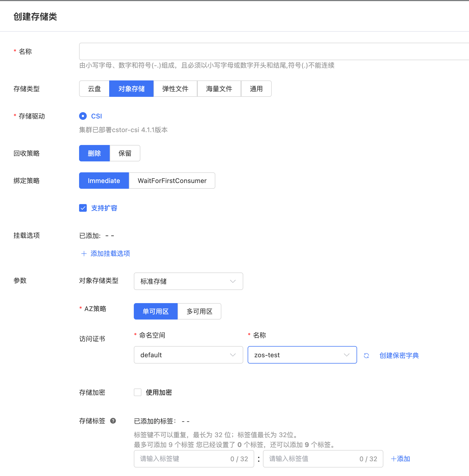Click 创建保密字典 link
Image resolution: width=469 pixels, height=476 pixels.
(x=399, y=355)
